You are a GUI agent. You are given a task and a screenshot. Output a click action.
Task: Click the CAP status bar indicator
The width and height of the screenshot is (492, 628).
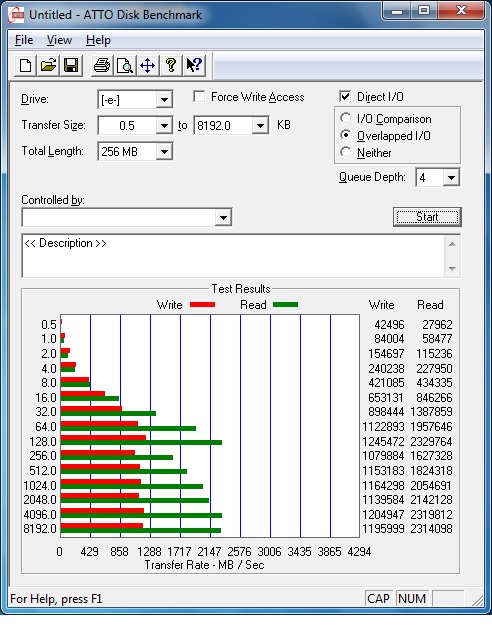(378, 598)
